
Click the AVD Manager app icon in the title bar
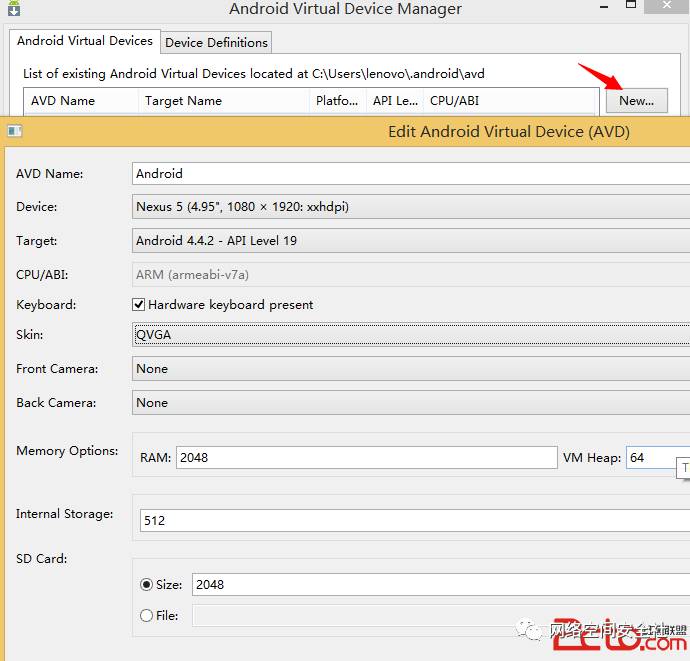pyautogui.click(x=14, y=7)
